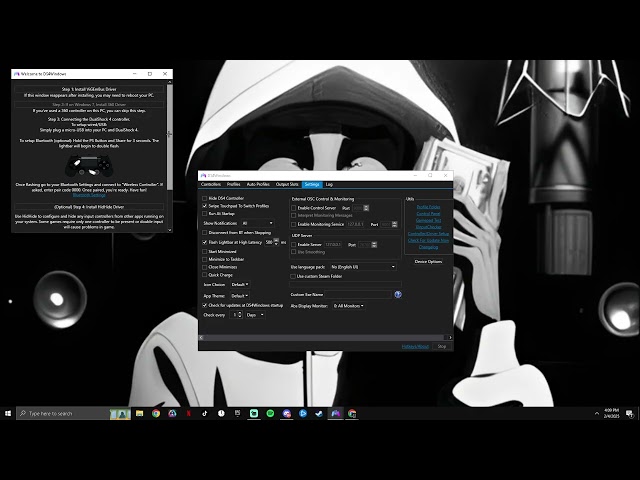Open the Control Panel link

(428, 213)
